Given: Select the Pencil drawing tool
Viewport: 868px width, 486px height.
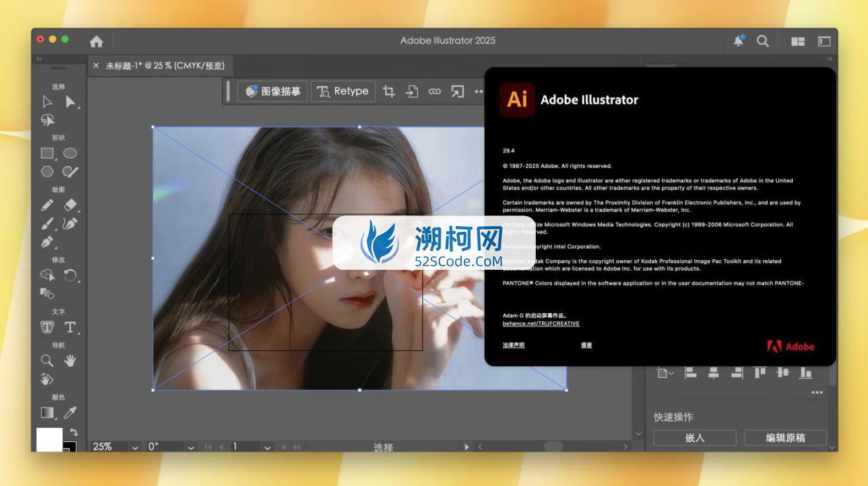Looking at the screenshot, I should click(47, 205).
